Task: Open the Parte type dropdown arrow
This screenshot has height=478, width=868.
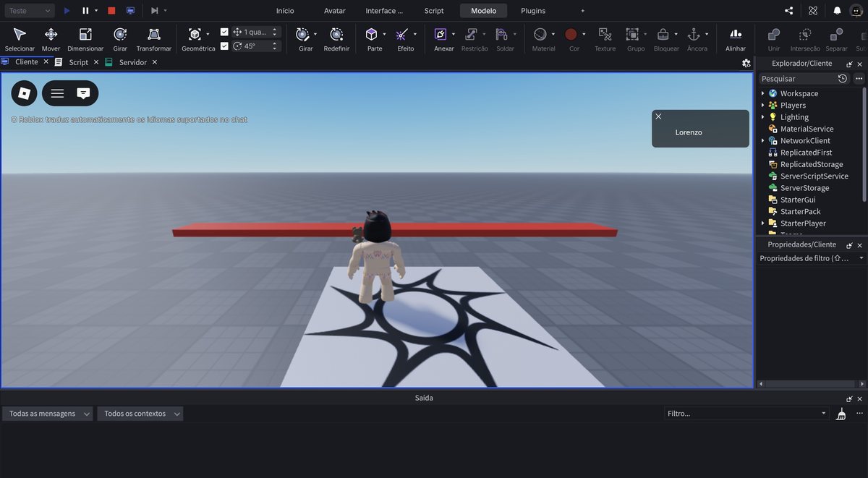Action: coord(385,34)
